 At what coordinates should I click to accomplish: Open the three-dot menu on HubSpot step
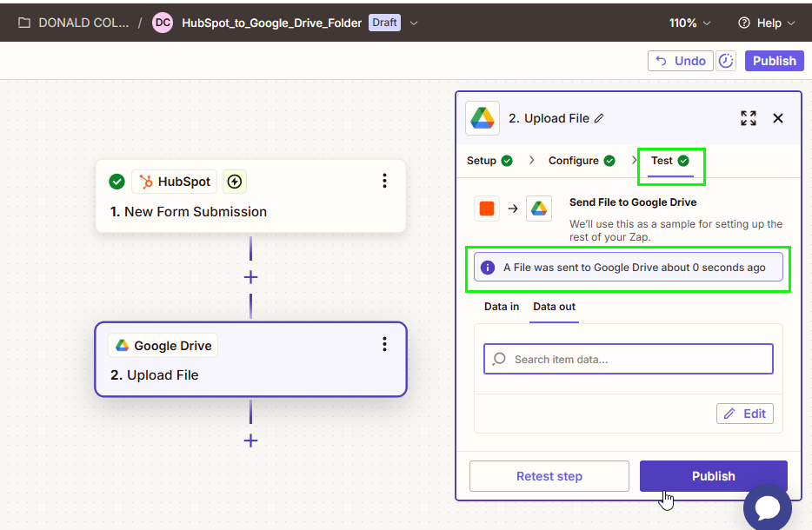pyautogui.click(x=384, y=181)
